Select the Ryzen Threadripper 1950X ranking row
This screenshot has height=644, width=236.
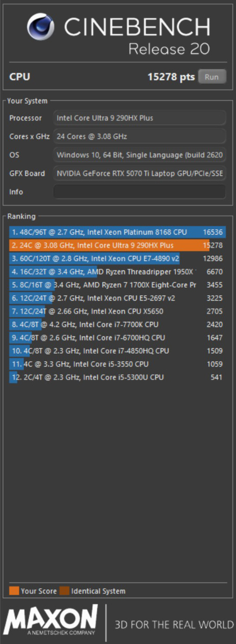click(118, 272)
